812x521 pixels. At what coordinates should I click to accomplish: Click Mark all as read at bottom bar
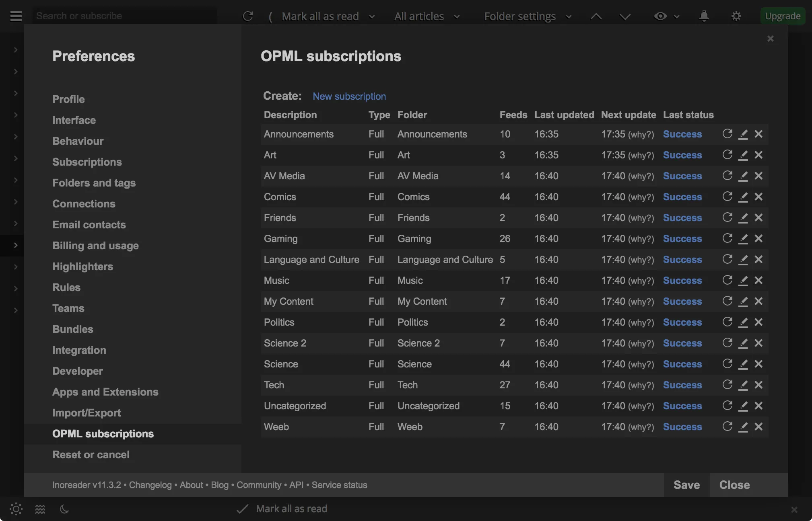[282, 509]
